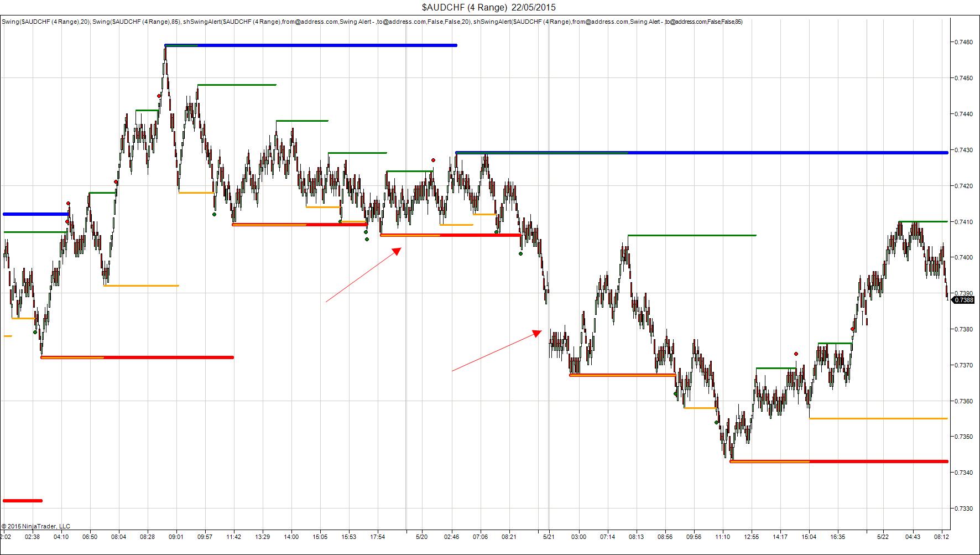Screen dimensions: 980x555
Task: Select the thick red swing line near 0.7343
Action: (x=839, y=461)
